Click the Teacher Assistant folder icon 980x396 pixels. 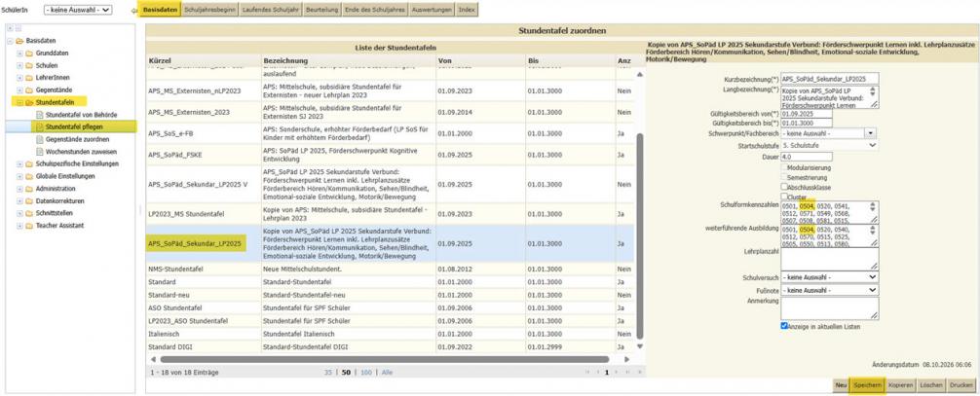[29, 226]
